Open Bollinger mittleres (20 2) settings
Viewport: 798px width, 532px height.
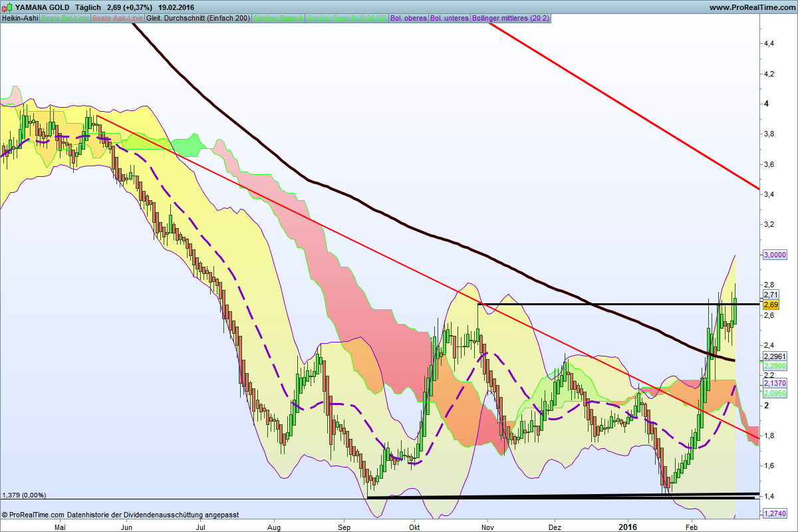(x=510, y=18)
